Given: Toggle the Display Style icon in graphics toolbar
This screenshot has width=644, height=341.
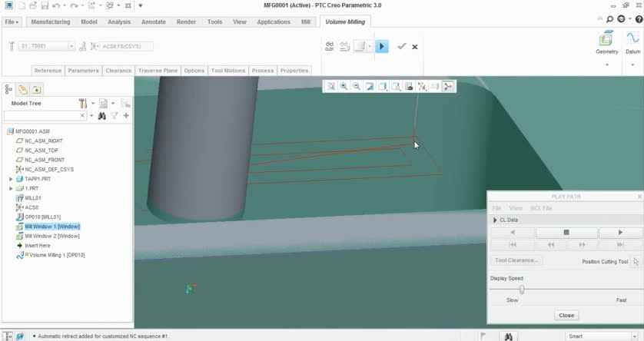Looking at the screenshot, I should coord(383,86).
